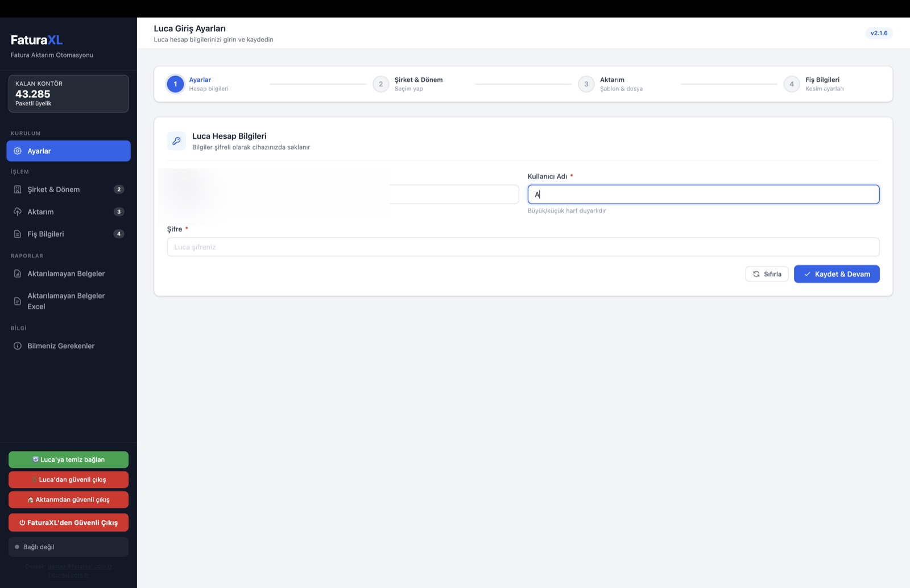
Task: Click the badge numbered 4 in the sidebar
Action: pyautogui.click(x=119, y=234)
